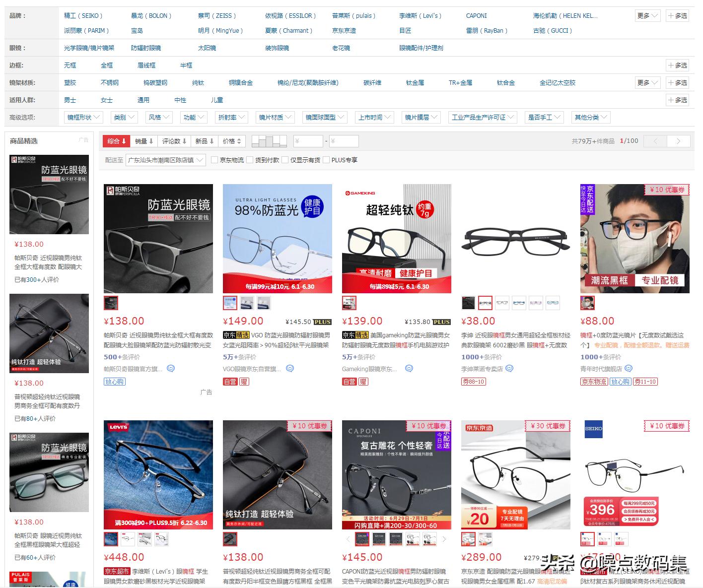Filter by brand 蔡司 (ZEISS)
Viewport: 703px width, 588px height.
[x=217, y=16]
